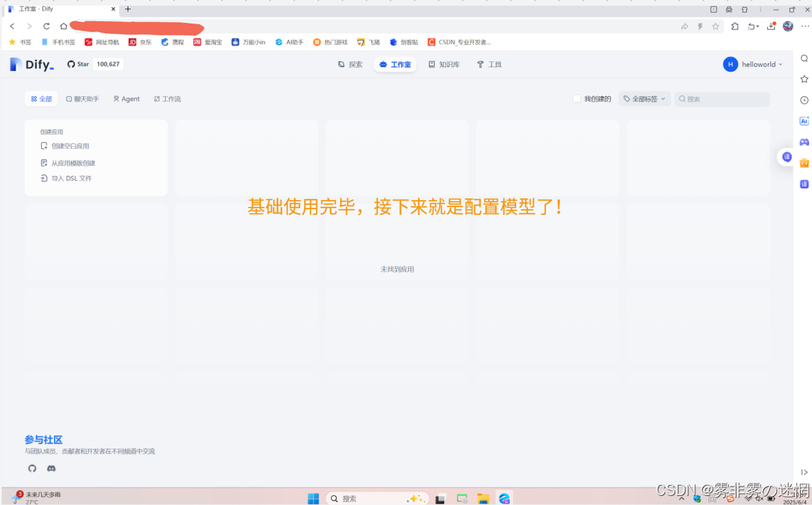Open the sidebar game controller icon
Image resolution: width=812 pixels, height=505 pixels.
coord(804,142)
